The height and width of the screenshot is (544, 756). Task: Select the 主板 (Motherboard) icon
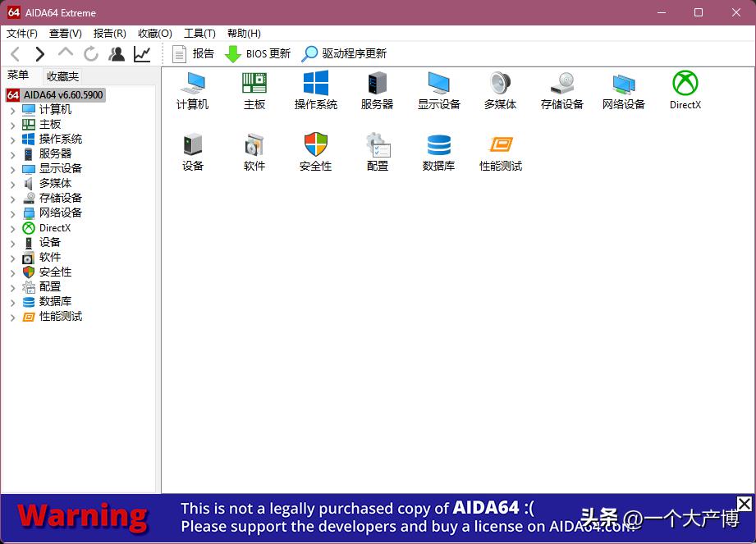coord(254,90)
